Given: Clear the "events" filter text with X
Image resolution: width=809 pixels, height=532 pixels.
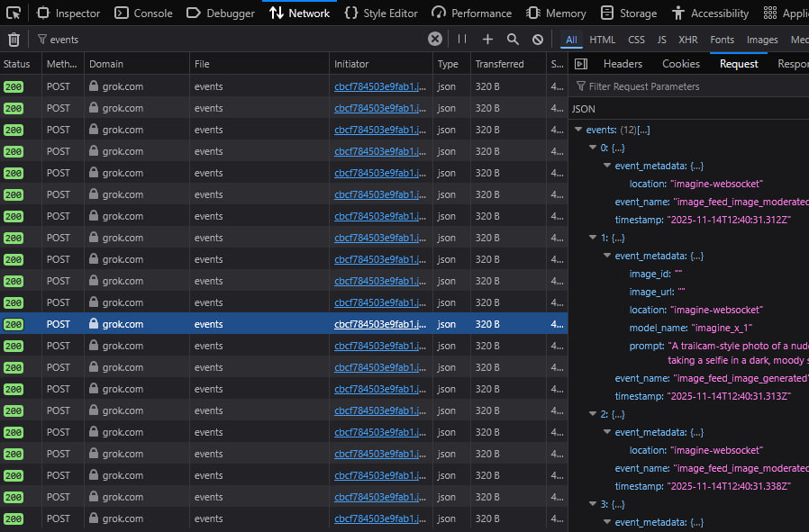Looking at the screenshot, I should click(435, 40).
